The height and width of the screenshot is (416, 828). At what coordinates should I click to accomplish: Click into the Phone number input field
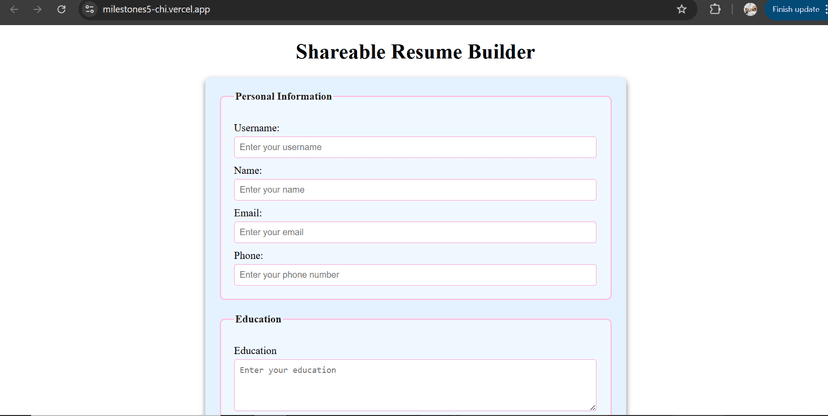(x=415, y=275)
